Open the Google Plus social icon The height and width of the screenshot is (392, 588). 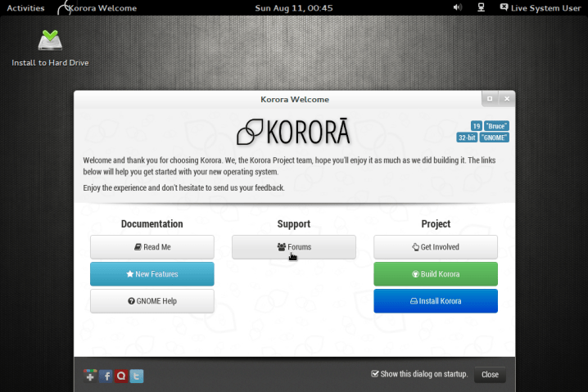click(90, 376)
